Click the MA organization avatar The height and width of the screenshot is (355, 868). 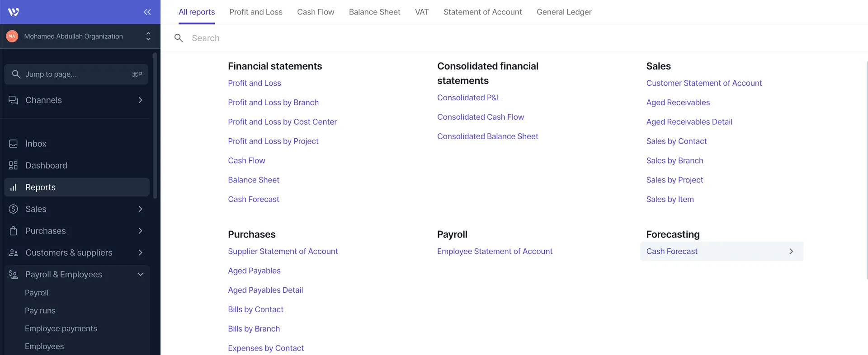(12, 36)
